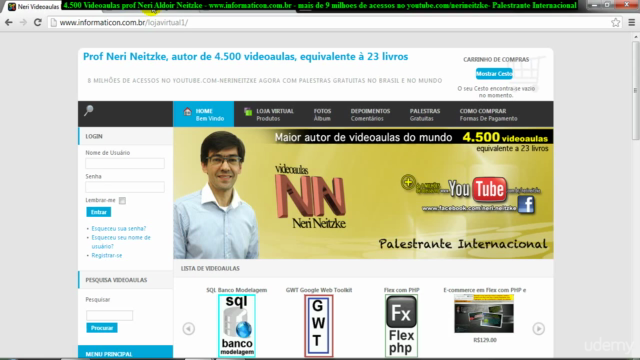Screen dimensions: 640x360
Task: Reload the page with refresh icon
Action: point(38,22)
